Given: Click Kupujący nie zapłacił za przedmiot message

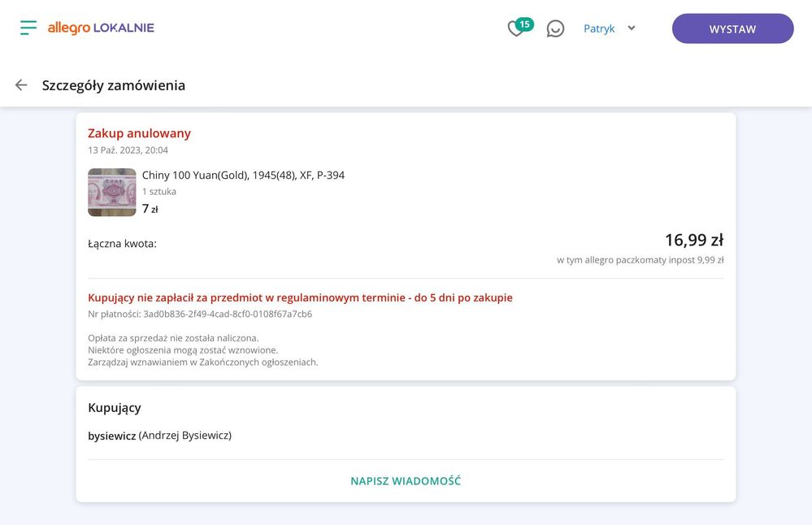Looking at the screenshot, I should click(300, 297).
